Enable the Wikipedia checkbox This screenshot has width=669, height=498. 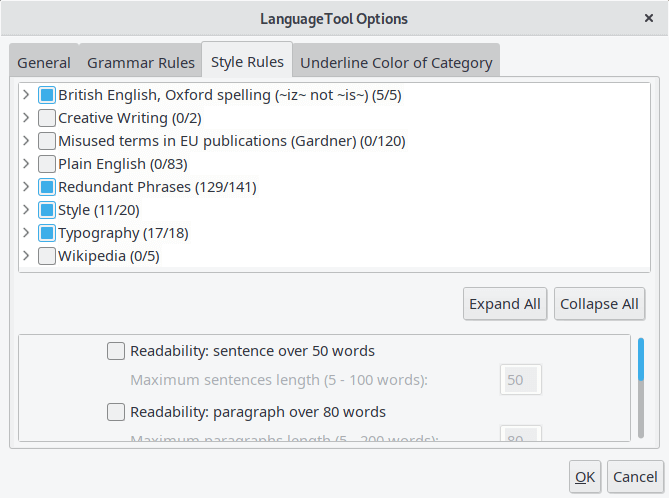(47, 256)
